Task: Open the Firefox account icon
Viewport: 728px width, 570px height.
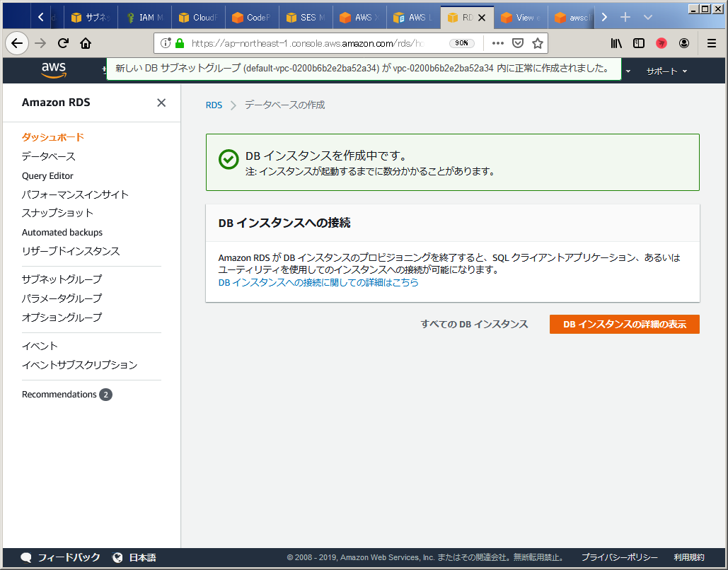Action: coord(684,43)
